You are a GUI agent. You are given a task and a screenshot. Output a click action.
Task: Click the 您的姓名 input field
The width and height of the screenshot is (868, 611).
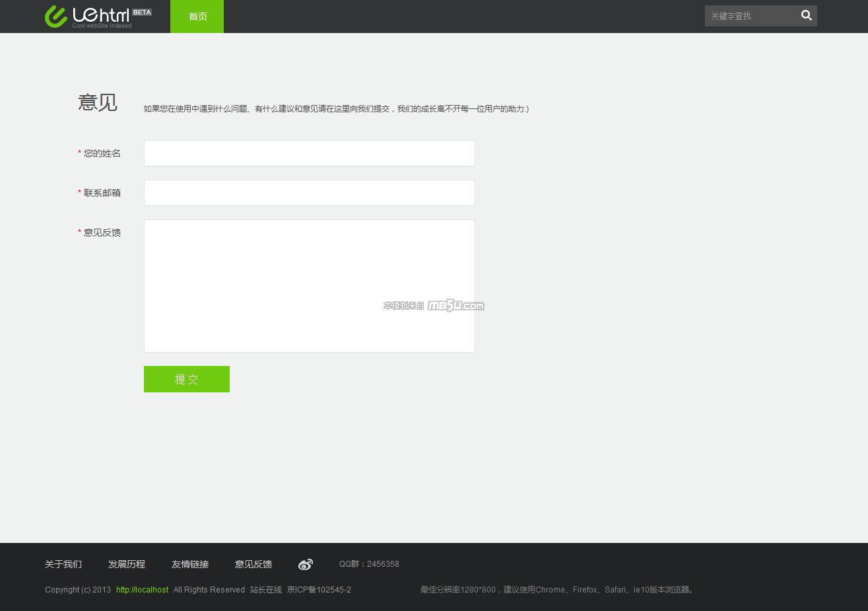pyautogui.click(x=309, y=153)
